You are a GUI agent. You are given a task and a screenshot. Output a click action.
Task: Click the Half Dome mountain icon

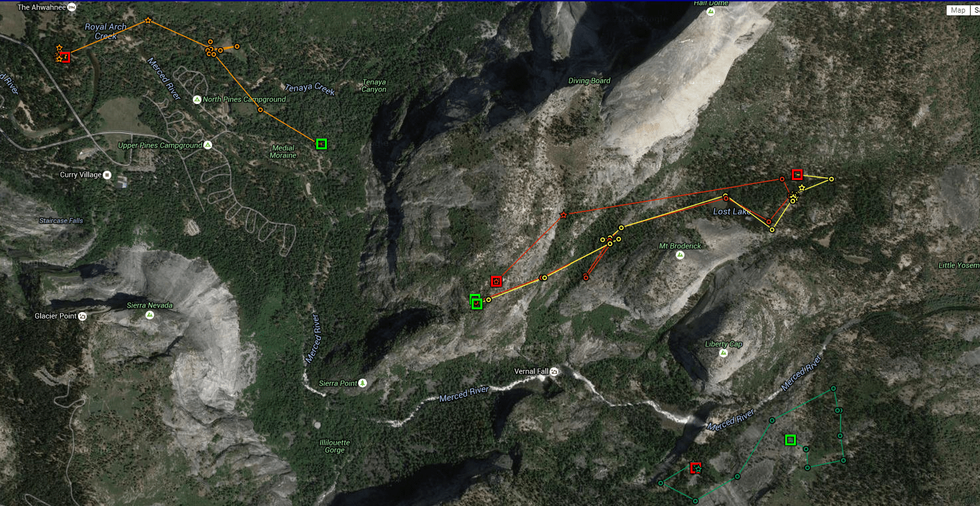[711, 11]
